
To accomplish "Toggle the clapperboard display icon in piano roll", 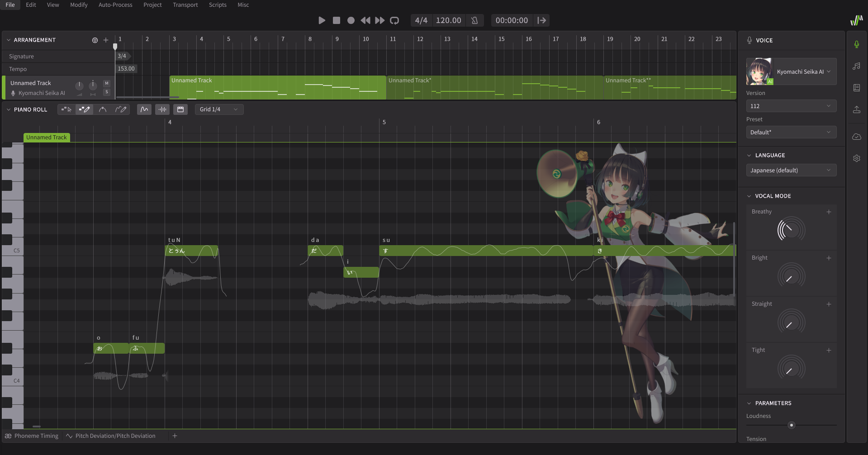I will click(x=180, y=109).
